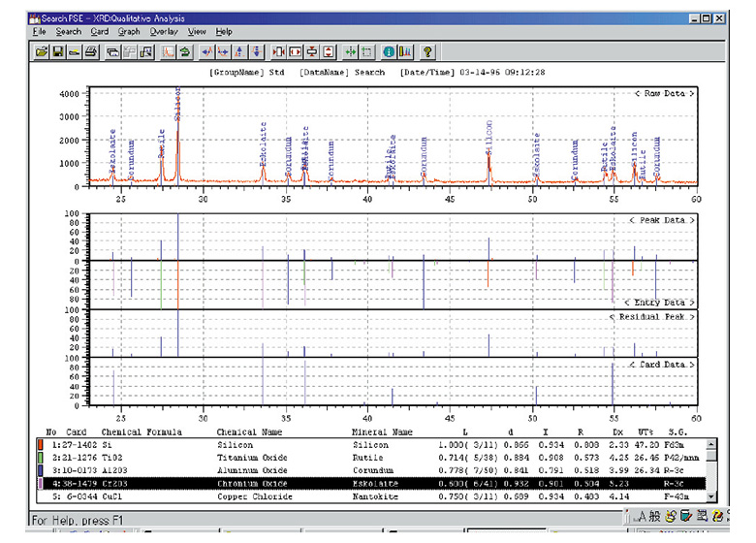This screenshot has width=756, height=543.
Task: Select the highlighted Eskolaite Cr2O3 row
Action: pyautogui.click(x=371, y=483)
